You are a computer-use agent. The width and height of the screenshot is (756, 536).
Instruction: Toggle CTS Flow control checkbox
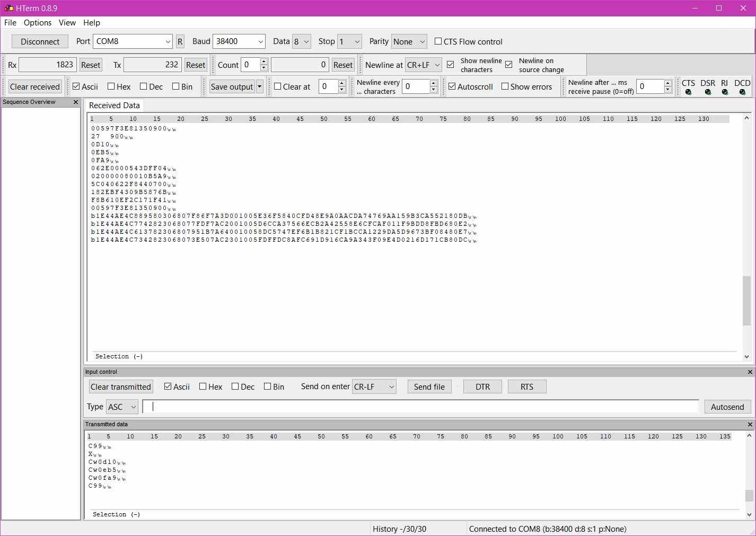[438, 41]
